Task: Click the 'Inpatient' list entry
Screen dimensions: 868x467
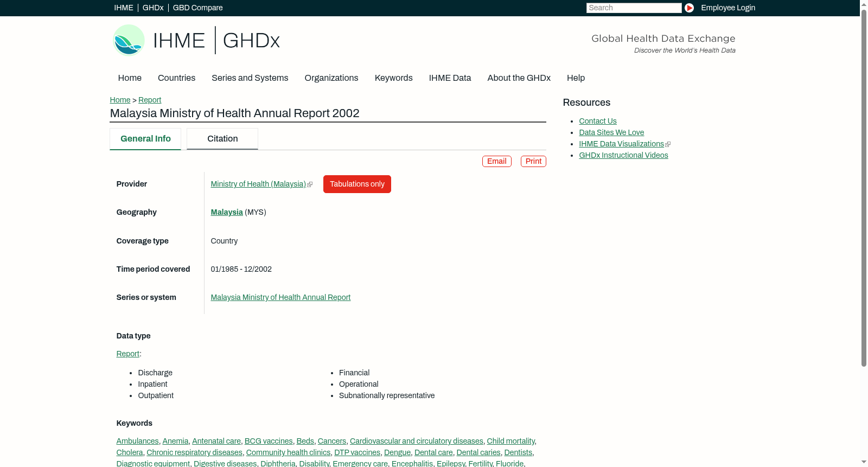Action: coord(153,384)
